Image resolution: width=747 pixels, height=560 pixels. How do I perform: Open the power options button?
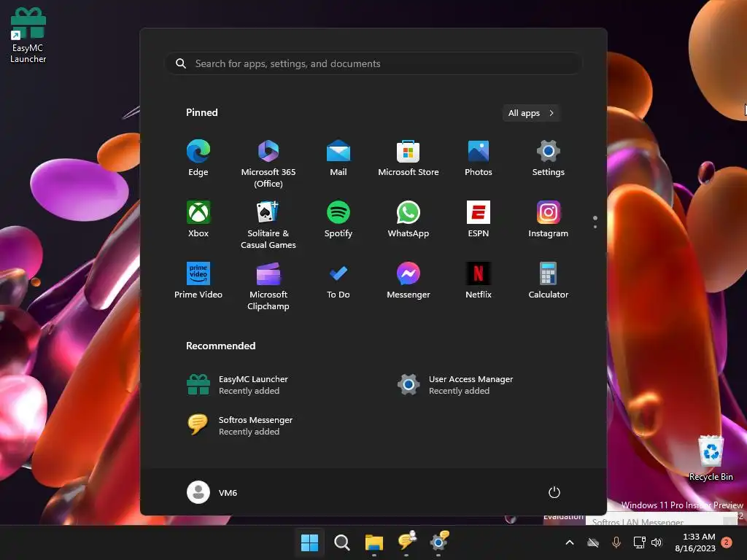[x=554, y=492]
